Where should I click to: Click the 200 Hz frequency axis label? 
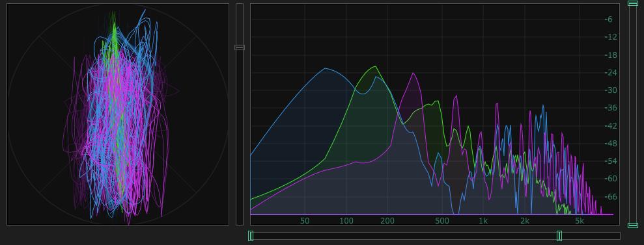click(387, 221)
